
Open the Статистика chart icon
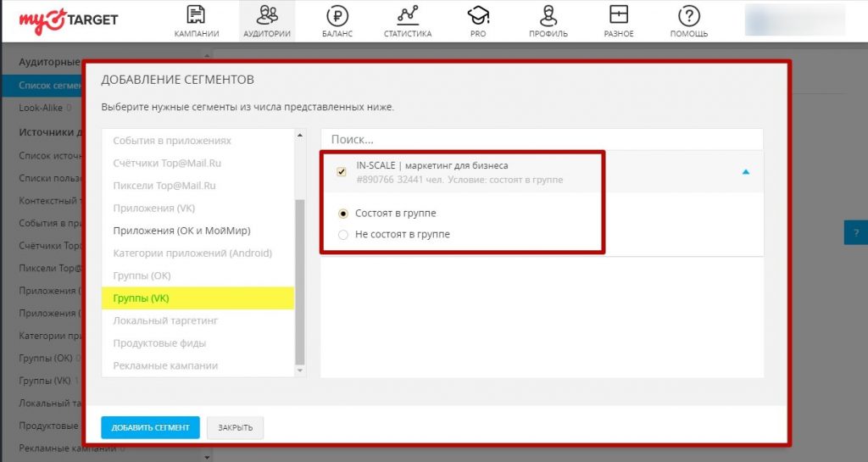click(x=407, y=15)
